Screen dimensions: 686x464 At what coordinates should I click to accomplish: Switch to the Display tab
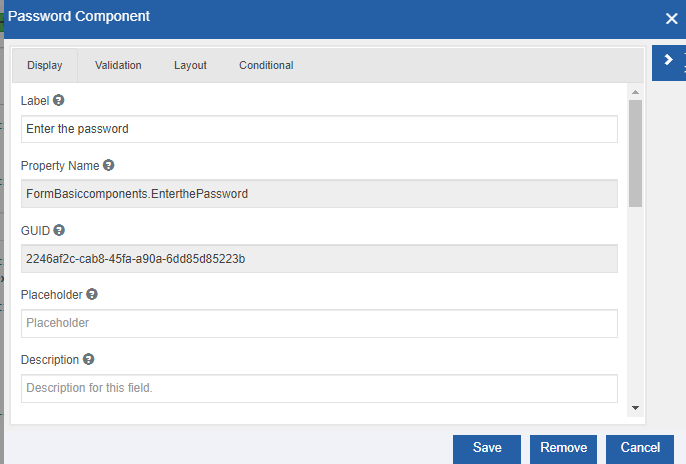pyautogui.click(x=45, y=65)
